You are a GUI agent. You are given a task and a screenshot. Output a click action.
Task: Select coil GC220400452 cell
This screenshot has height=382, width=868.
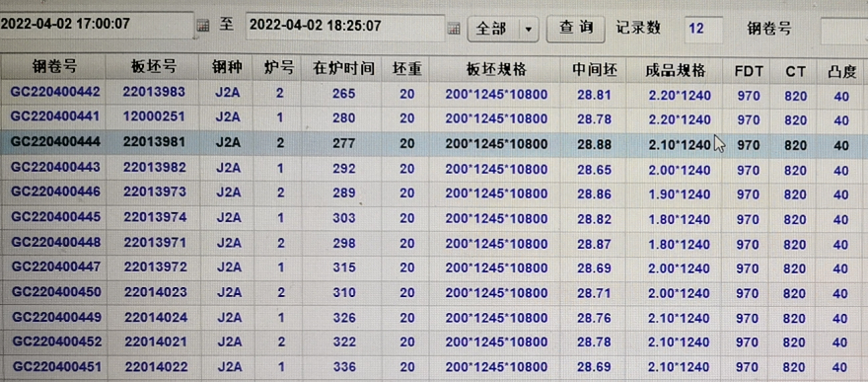tap(57, 342)
